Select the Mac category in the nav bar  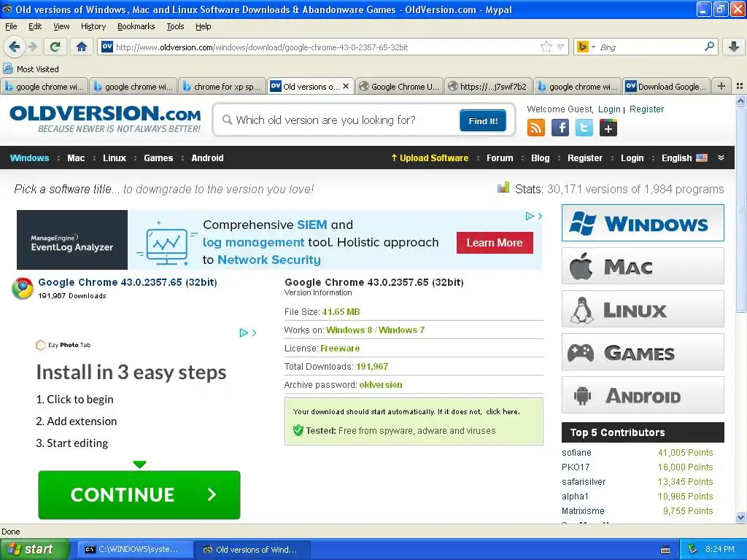pos(76,157)
